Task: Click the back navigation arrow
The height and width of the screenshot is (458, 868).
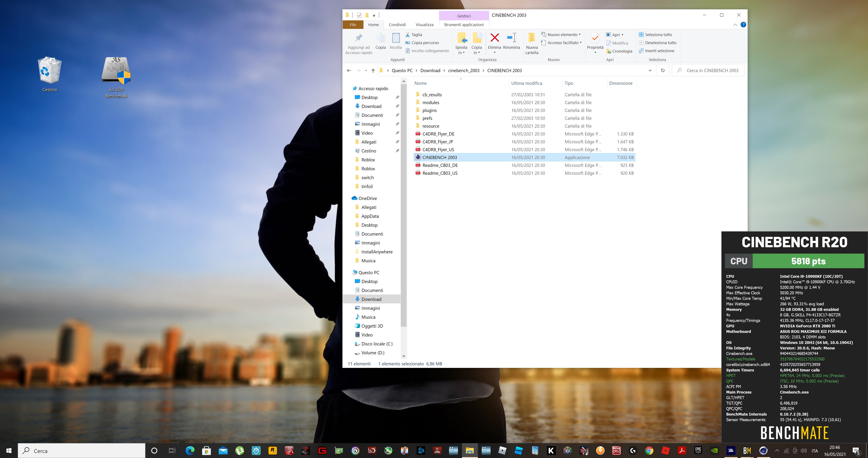Action: (349, 70)
